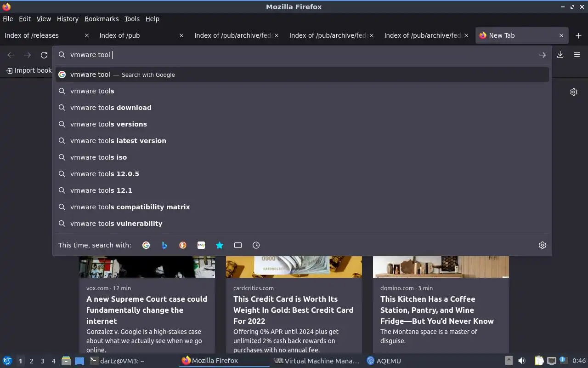
Task: Click the removable media eject tray icon
Action: click(x=509, y=361)
